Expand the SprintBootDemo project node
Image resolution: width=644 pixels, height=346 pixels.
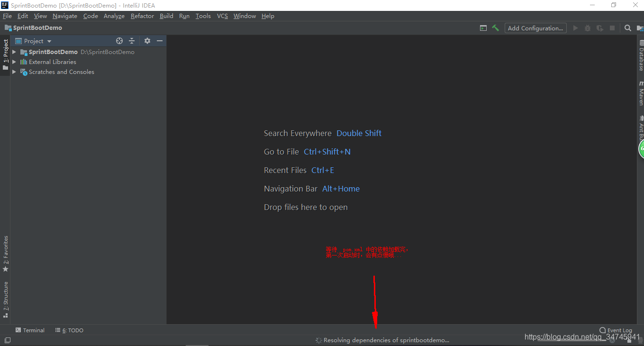(x=14, y=52)
